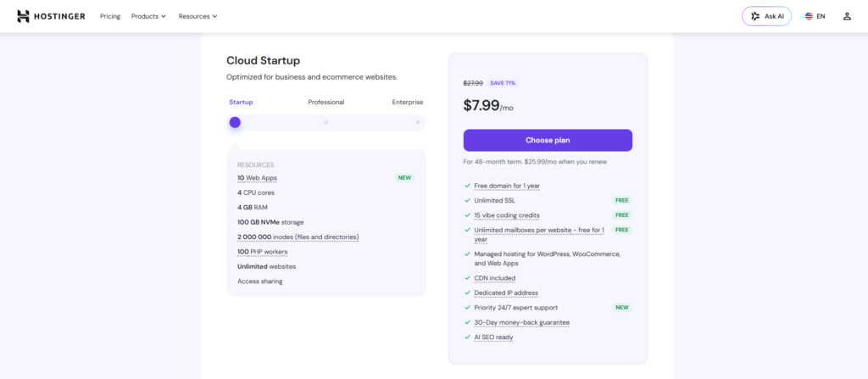
Task: Click the Cloud Startup heading
Action: tap(263, 60)
